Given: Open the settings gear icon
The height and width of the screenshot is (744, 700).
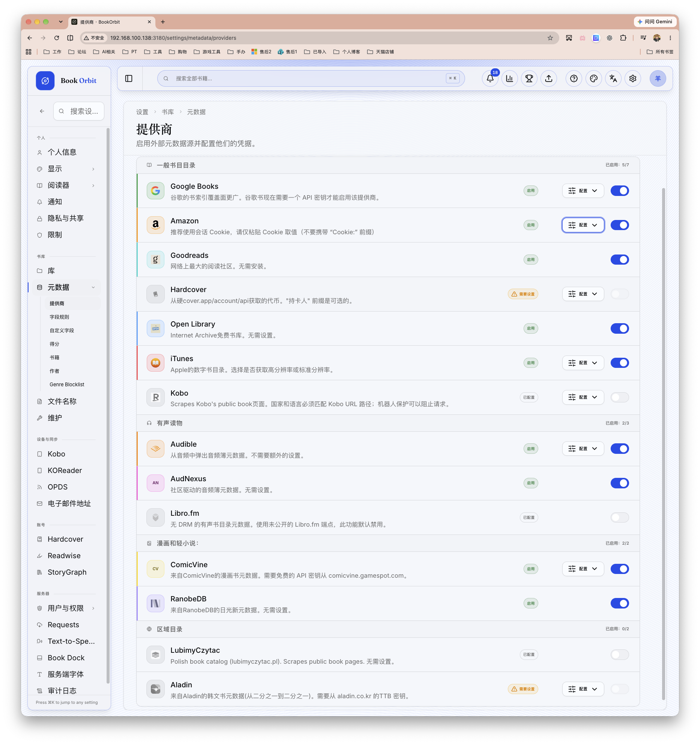Looking at the screenshot, I should 632,78.
